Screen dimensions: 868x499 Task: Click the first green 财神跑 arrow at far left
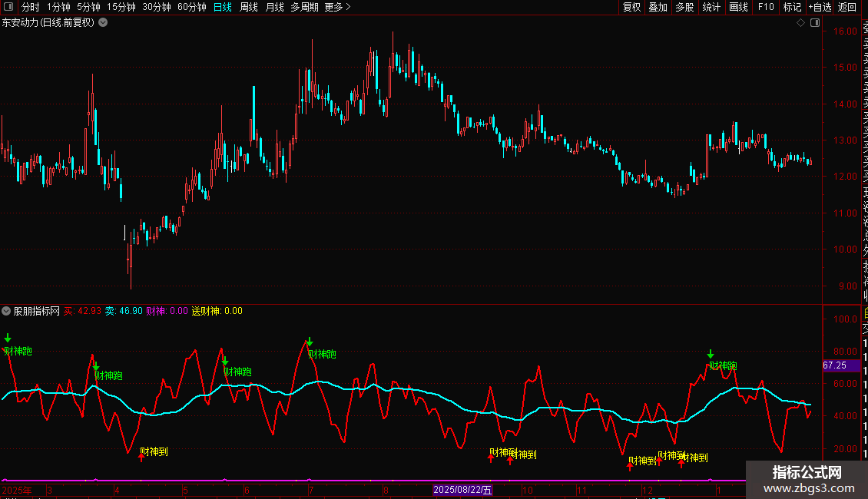tap(8, 338)
